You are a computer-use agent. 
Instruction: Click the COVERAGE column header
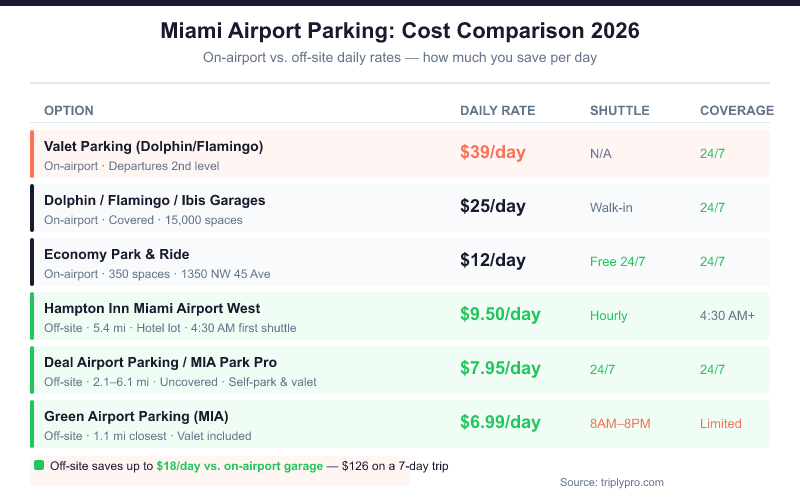click(736, 110)
